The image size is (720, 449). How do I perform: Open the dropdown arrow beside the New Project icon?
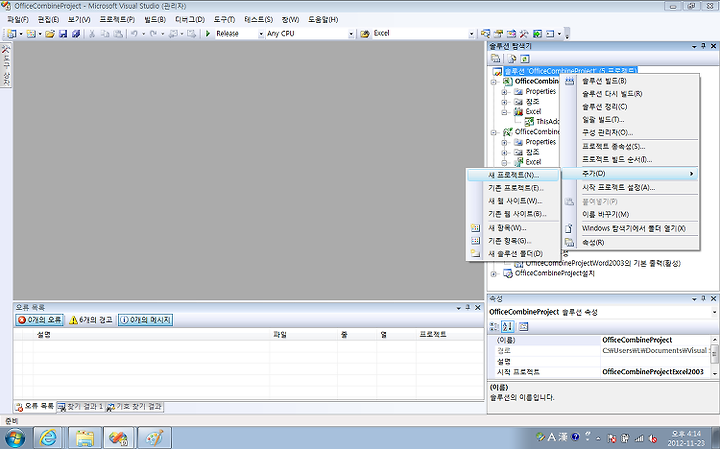[x=21, y=34]
